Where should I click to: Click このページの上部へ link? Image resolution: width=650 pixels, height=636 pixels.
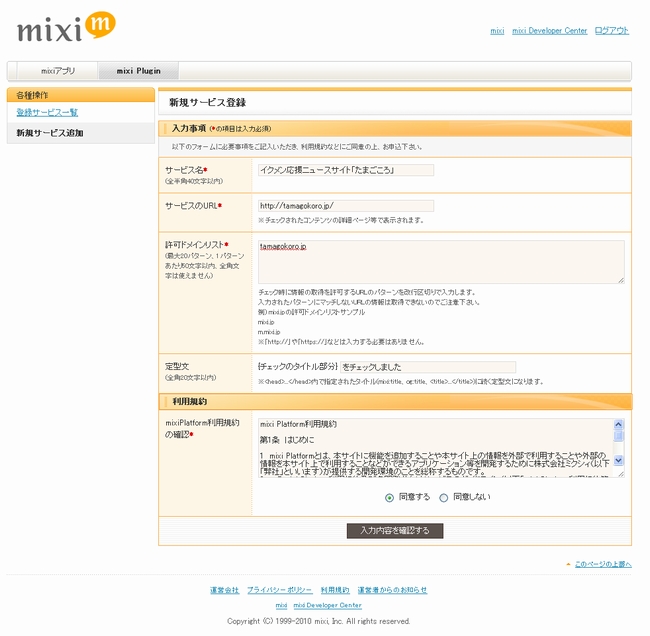(603, 564)
